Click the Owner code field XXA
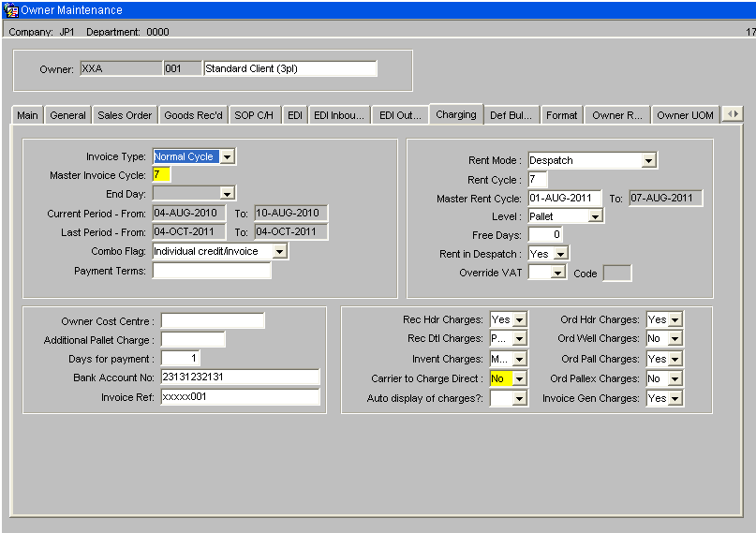The width and height of the screenshot is (756, 533). (121, 68)
